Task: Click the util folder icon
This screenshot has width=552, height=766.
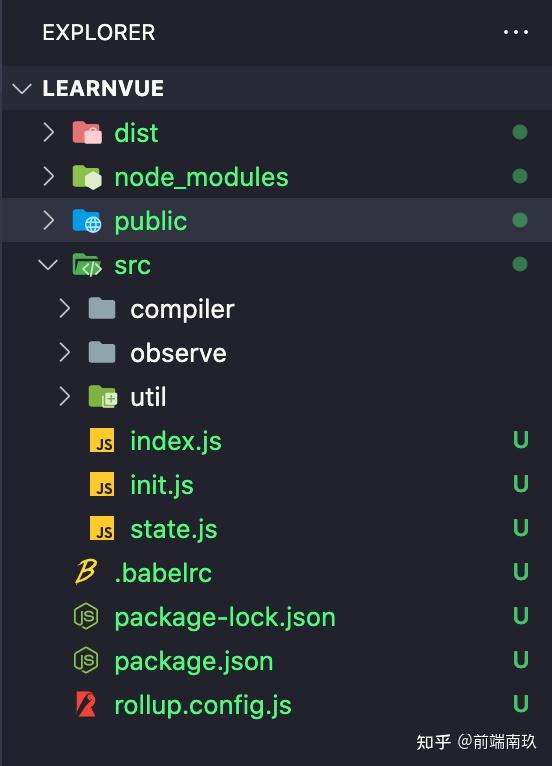Action: 103,397
